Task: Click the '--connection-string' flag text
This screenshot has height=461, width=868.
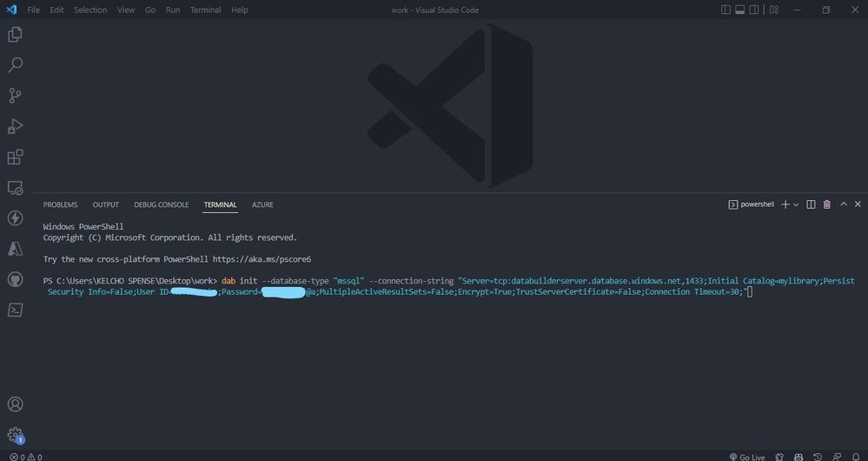Action: tap(411, 281)
